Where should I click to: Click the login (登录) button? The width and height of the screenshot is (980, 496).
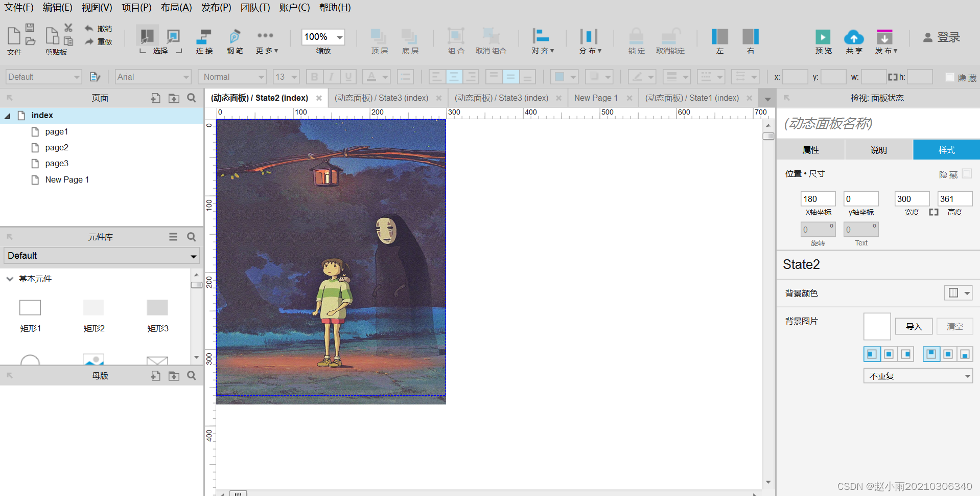(x=942, y=37)
